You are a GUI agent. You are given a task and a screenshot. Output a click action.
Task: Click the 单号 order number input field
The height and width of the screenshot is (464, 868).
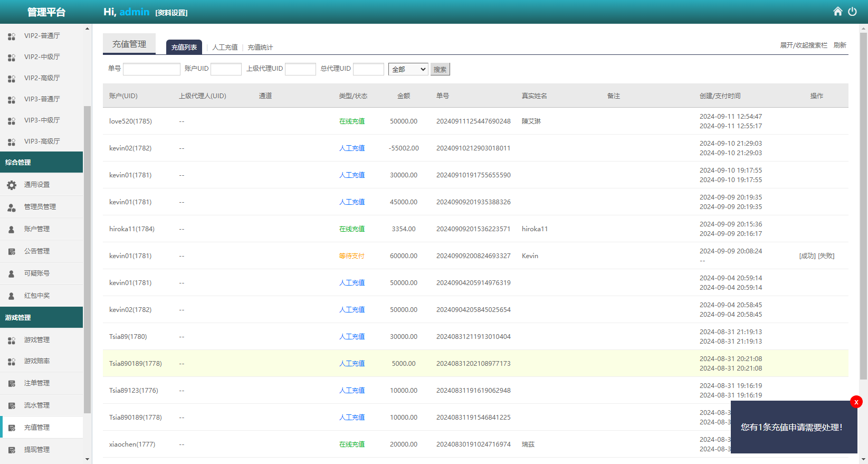pyautogui.click(x=151, y=69)
